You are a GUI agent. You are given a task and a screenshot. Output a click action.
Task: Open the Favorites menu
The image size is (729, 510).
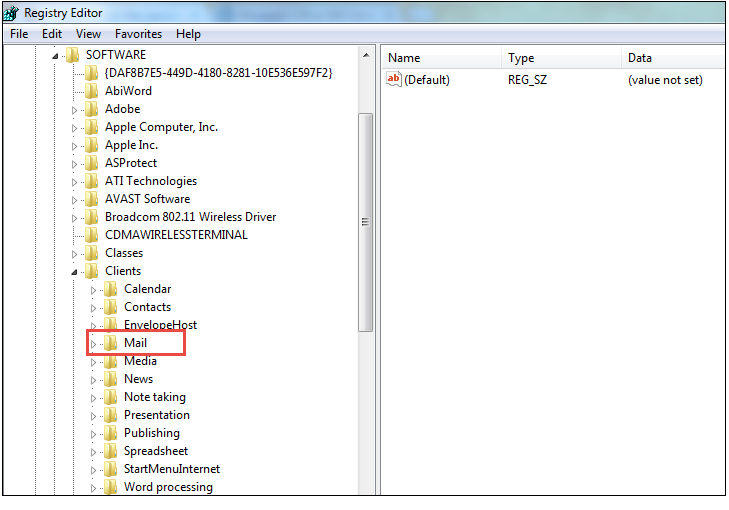coord(138,34)
